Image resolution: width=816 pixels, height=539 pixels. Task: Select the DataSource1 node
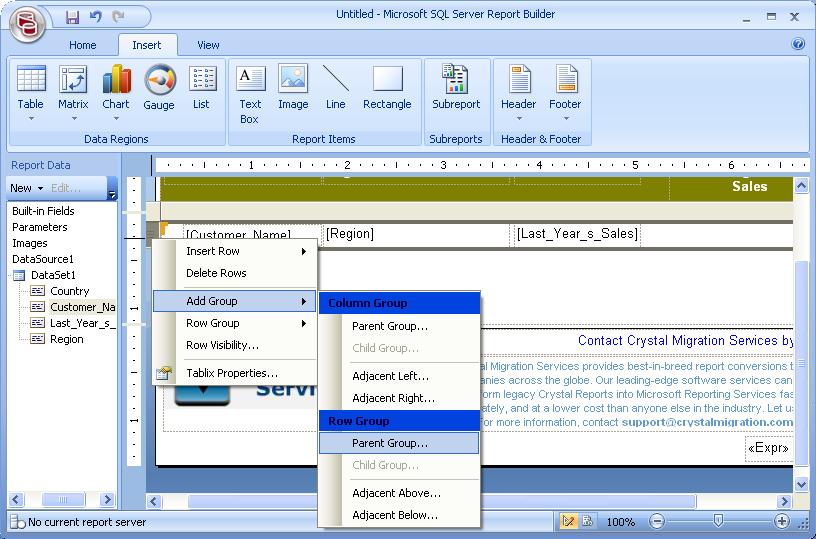coord(43,259)
